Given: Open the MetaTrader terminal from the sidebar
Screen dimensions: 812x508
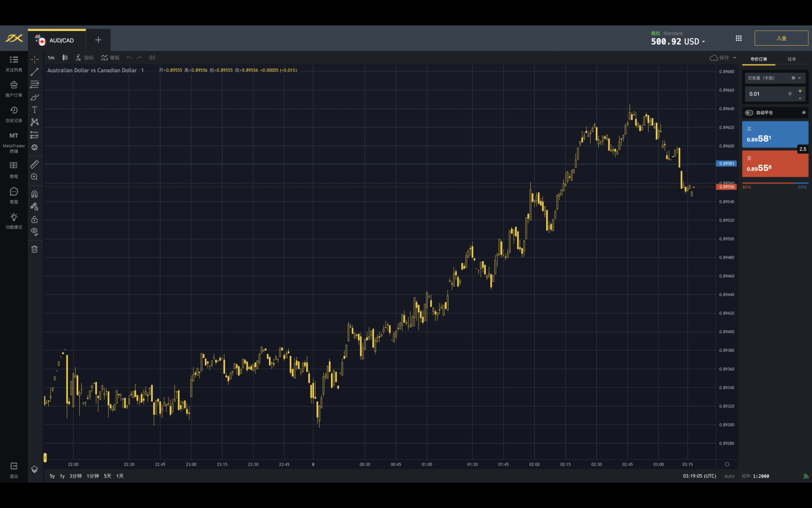Looking at the screenshot, I should [x=14, y=141].
